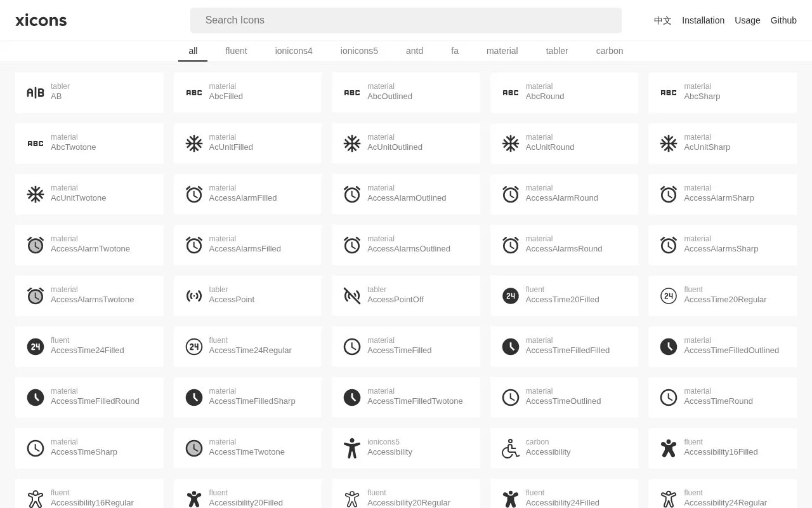Click the AccessAlarmsOutlined name text

(409, 249)
